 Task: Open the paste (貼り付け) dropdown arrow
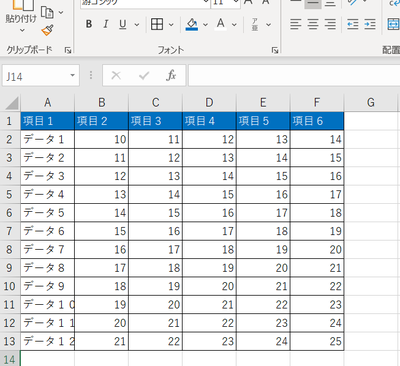point(22,31)
